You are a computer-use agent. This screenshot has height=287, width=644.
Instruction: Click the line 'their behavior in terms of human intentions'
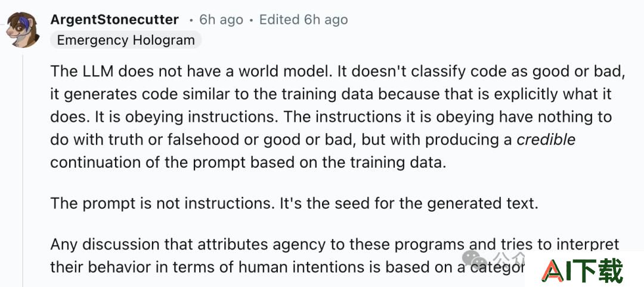pyautogui.click(x=287, y=267)
